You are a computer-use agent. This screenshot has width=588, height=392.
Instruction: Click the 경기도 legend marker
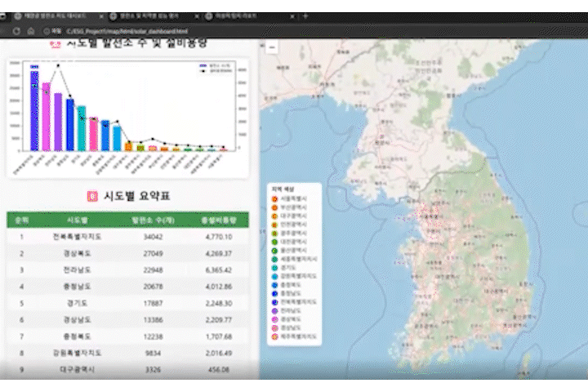[x=274, y=268]
